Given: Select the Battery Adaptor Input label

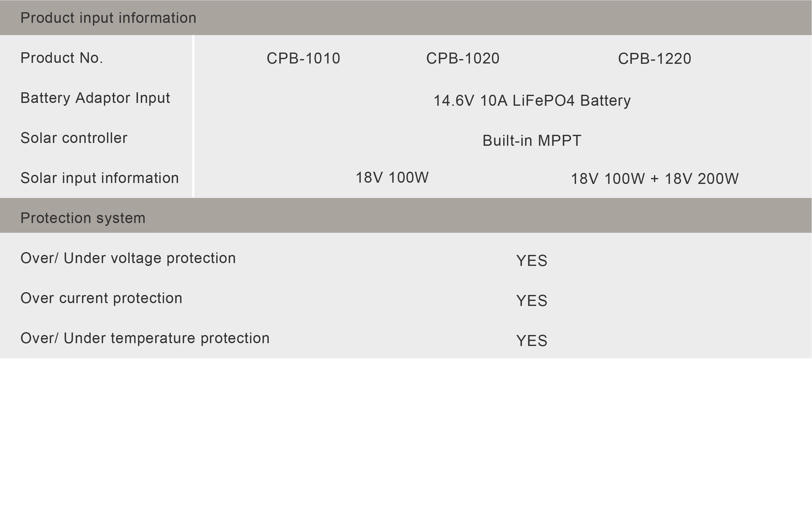Looking at the screenshot, I should click(x=95, y=98).
